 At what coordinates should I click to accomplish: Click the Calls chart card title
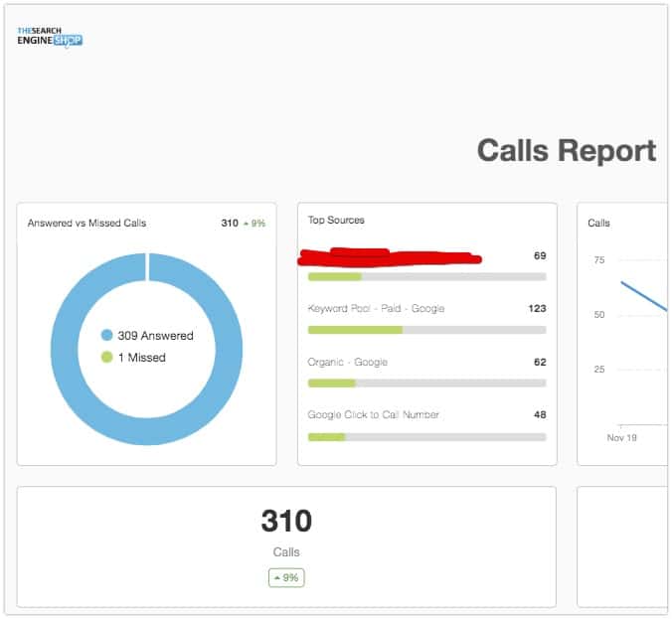pyautogui.click(x=598, y=224)
